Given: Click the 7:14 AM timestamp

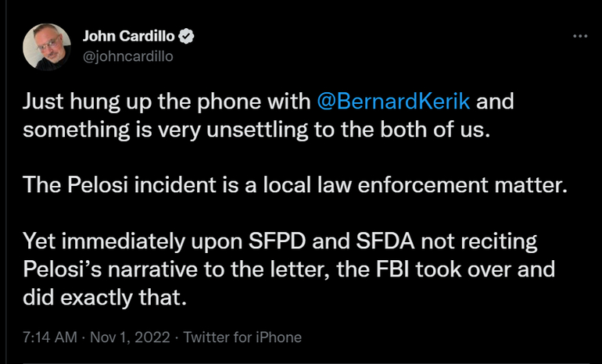Looking at the screenshot, I should tap(48, 337).
